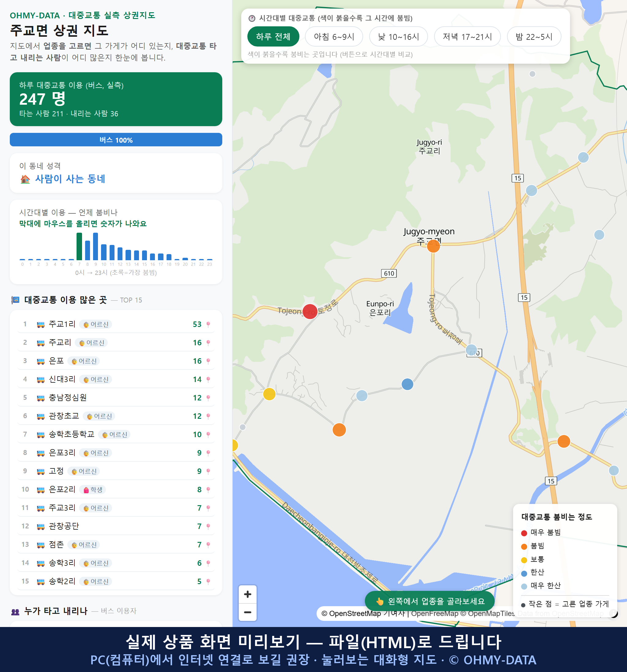Click the 247 명 daily usage figure
Image resolution: width=627 pixels, height=672 pixels.
[43, 99]
